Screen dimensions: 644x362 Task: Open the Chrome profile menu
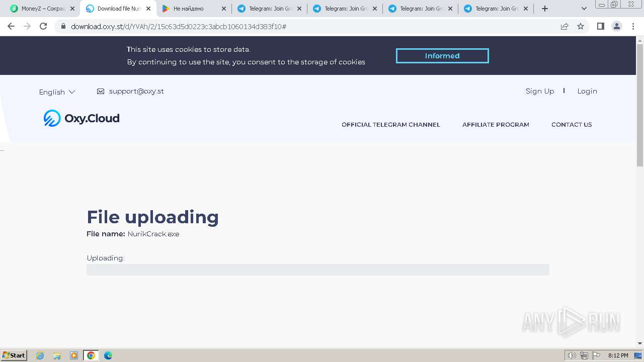pos(617,26)
